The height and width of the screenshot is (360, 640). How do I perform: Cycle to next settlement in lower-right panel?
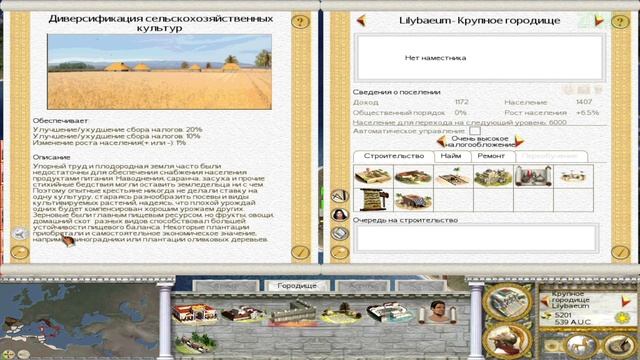[626, 302]
